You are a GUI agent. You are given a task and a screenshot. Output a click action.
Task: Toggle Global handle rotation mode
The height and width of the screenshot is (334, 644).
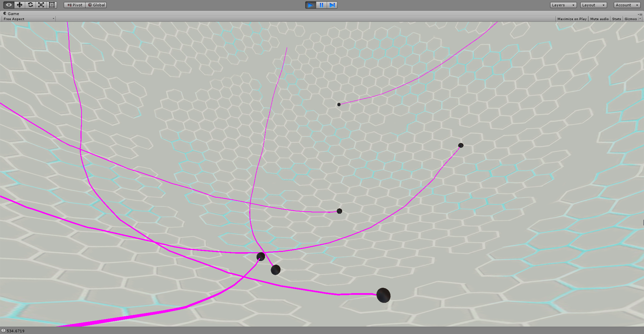(96, 5)
